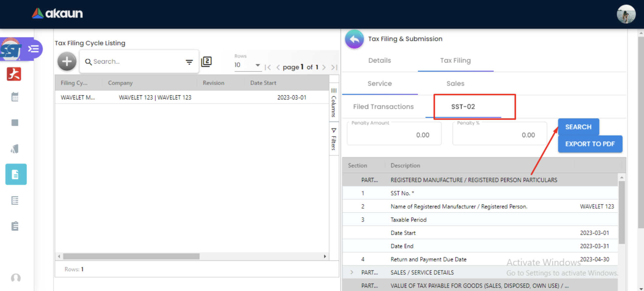Click the back arrow beside Tax Filing & Submission
The image size is (644, 291).
(354, 39)
